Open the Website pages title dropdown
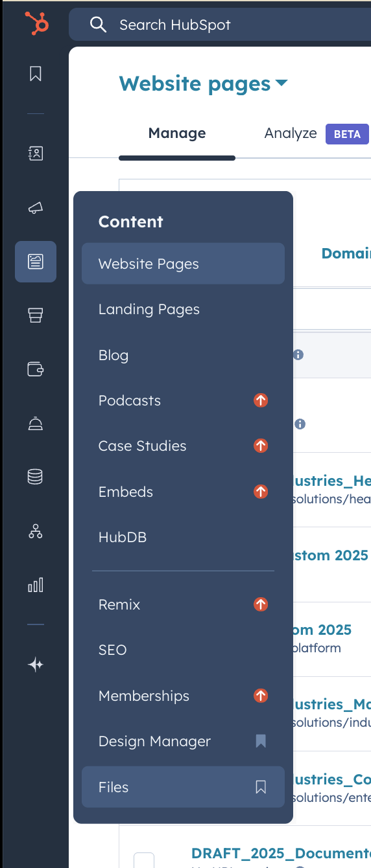 (203, 84)
